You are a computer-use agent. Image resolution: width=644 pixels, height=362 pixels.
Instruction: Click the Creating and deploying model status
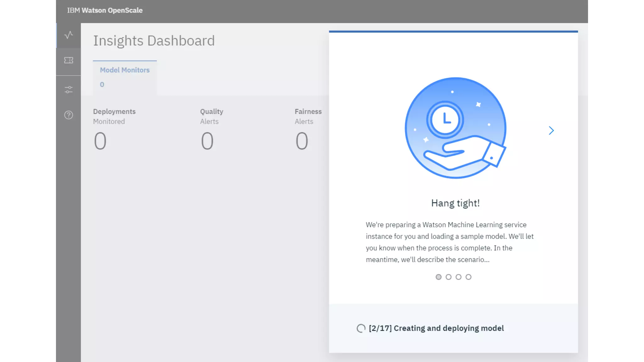(x=436, y=328)
